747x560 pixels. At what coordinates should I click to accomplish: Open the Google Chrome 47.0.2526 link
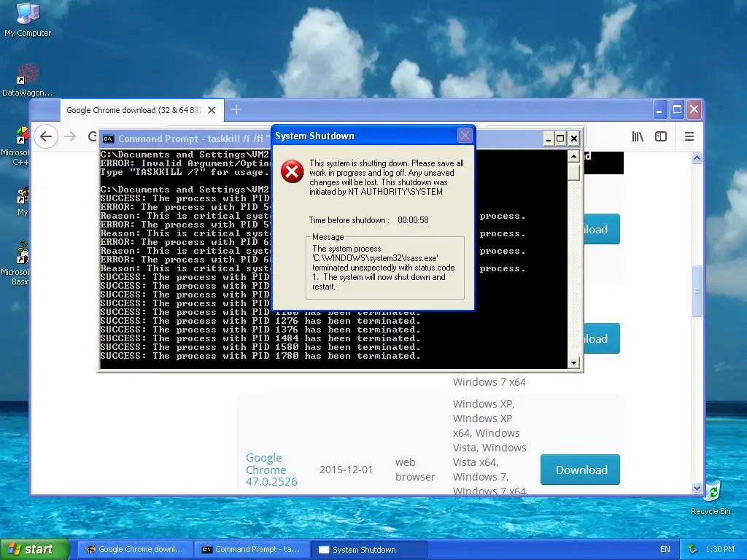click(x=271, y=470)
